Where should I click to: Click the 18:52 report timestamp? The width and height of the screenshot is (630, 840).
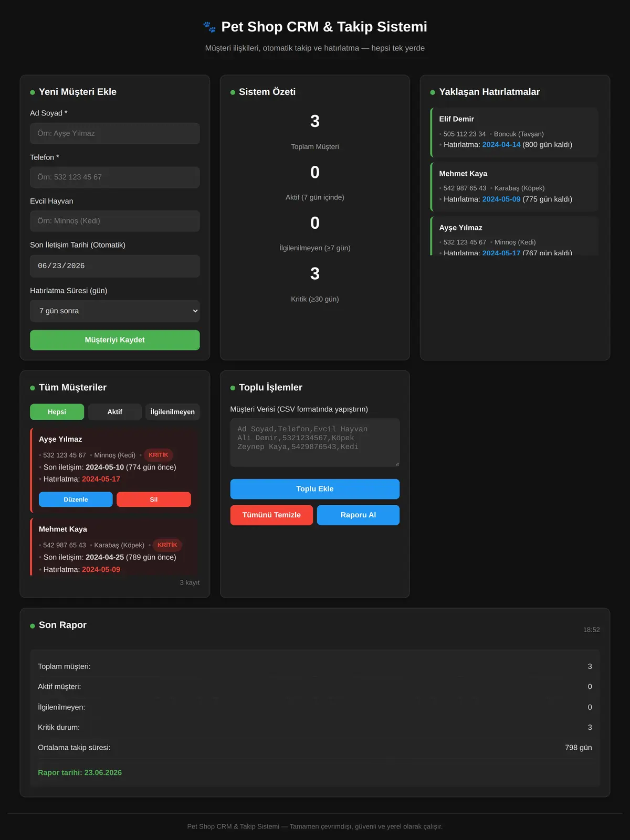click(591, 630)
